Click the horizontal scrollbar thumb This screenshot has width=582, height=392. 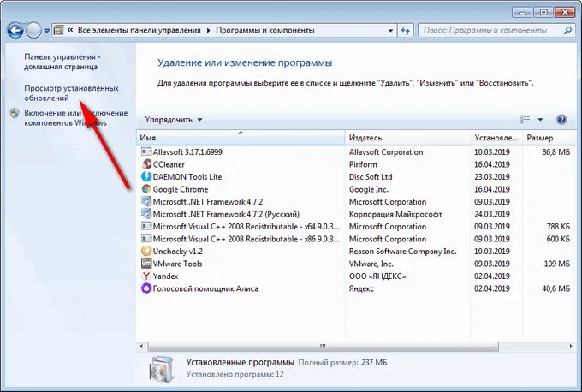click(323, 347)
